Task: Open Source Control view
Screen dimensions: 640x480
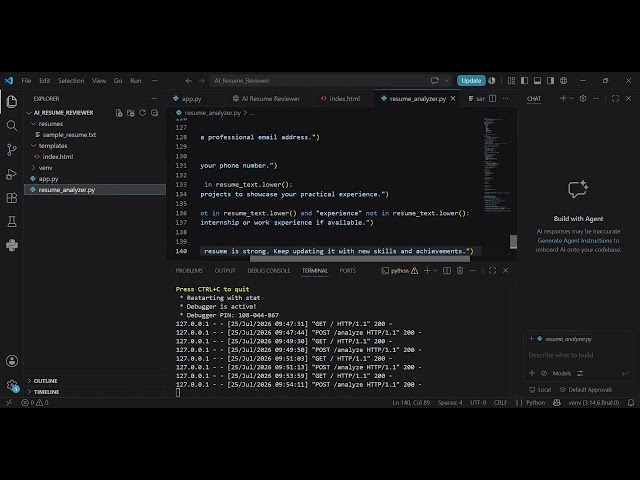Action: click(x=12, y=150)
